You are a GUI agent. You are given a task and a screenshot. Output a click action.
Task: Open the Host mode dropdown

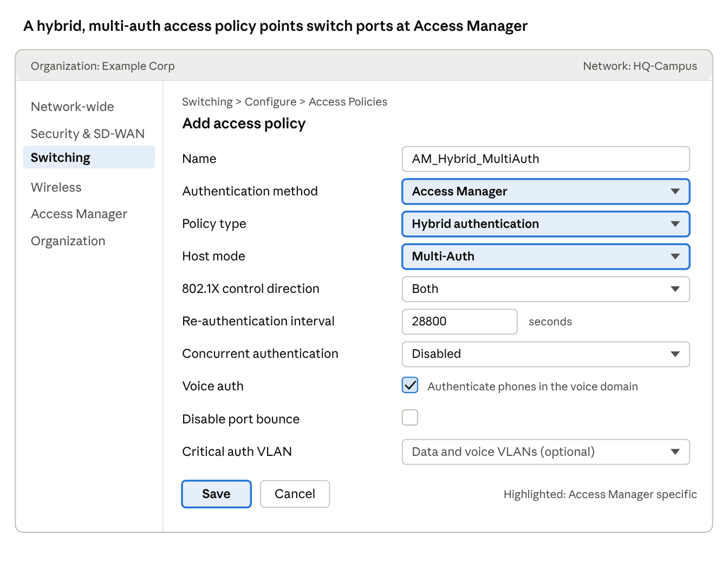click(545, 257)
